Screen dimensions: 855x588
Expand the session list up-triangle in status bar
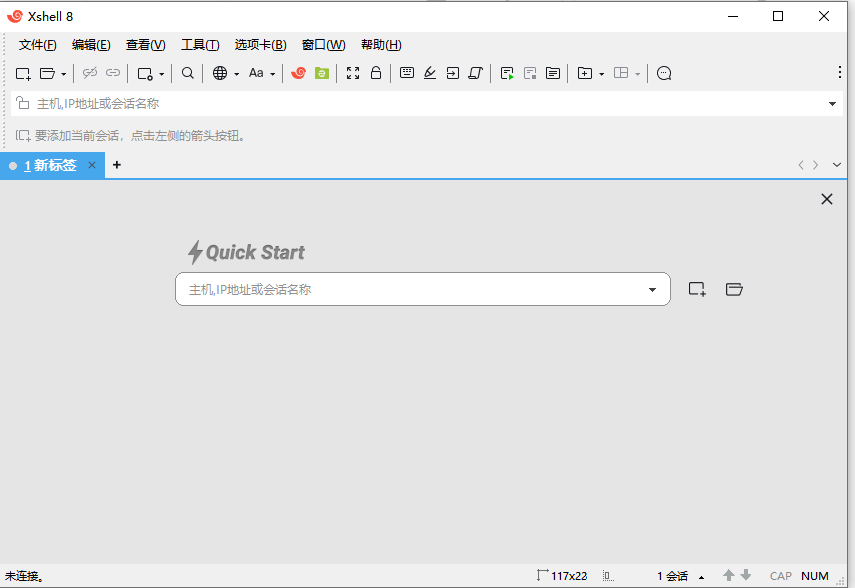click(x=702, y=577)
